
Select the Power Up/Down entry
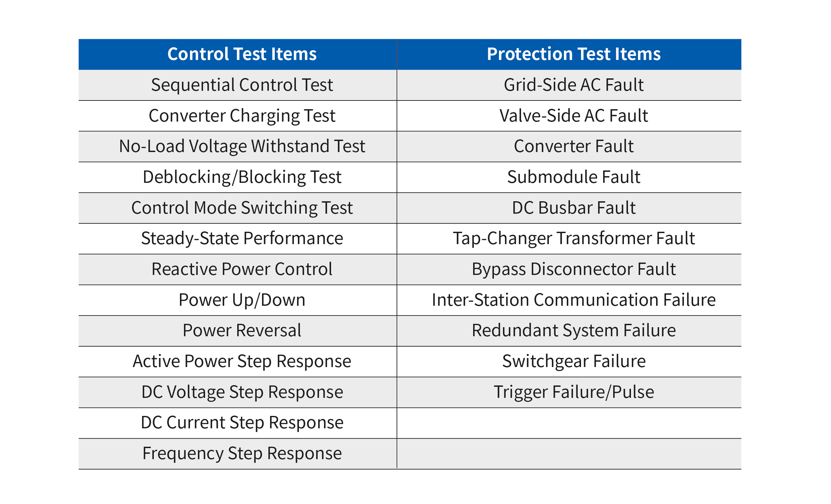(242, 300)
